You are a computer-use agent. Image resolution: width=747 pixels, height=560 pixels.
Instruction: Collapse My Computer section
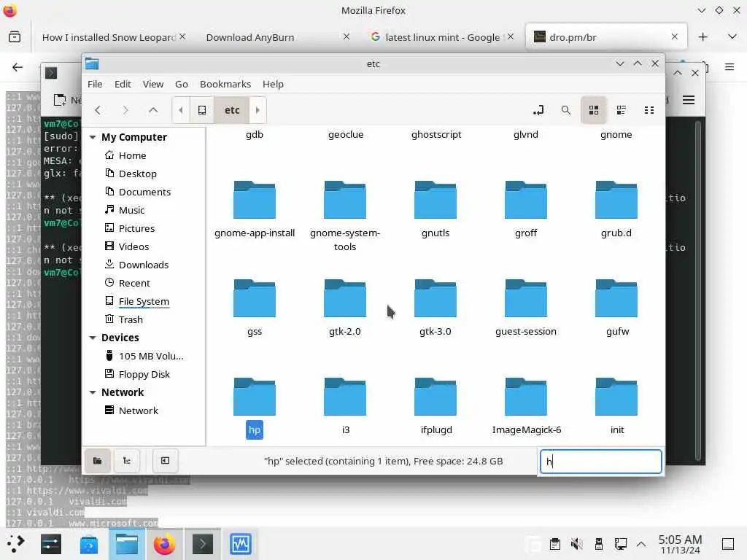click(x=93, y=137)
